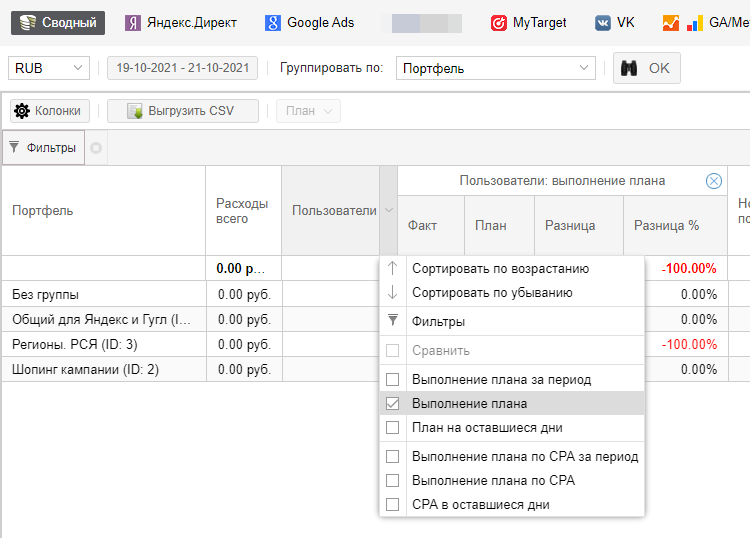Enable Выполнение плана по CPA checkbox
This screenshot has height=538, width=750.
(x=392, y=481)
